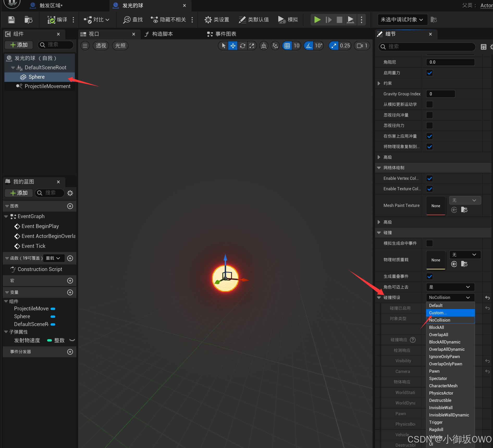Open 类设置 class settings

(x=217, y=20)
